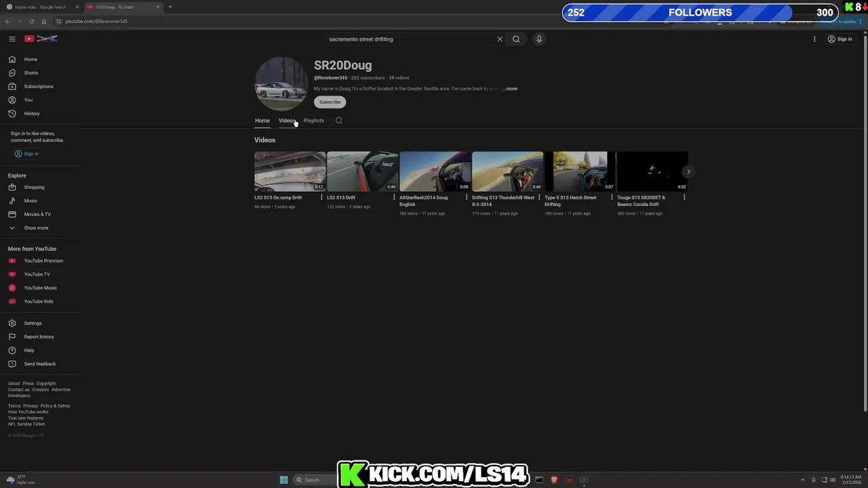Click the SR20Doug channel avatar
The image size is (868, 488).
pyautogui.click(x=281, y=83)
